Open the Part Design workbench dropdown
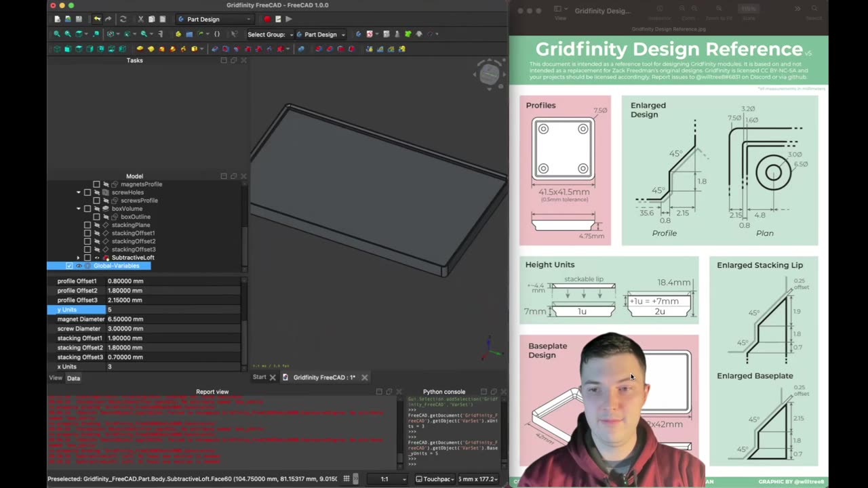868x488 pixels. (x=214, y=19)
